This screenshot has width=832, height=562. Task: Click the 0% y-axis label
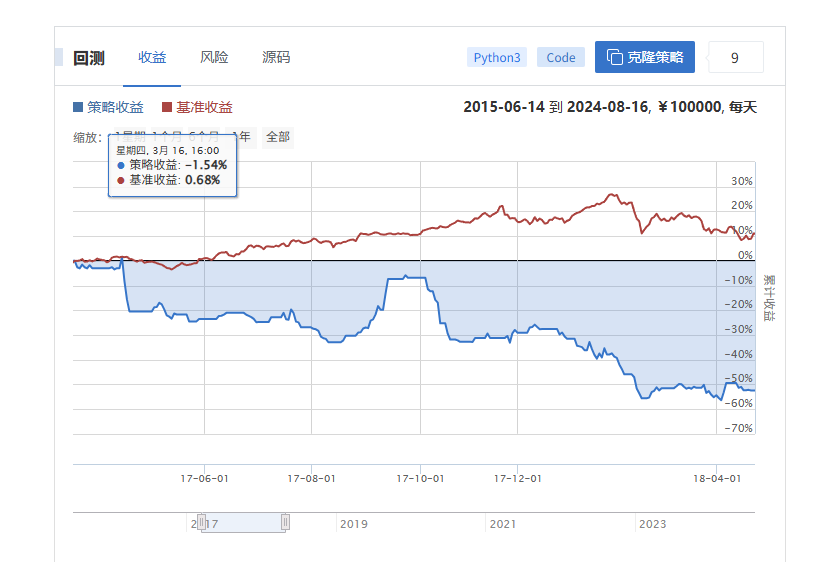pyautogui.click(x=746, y=255)
